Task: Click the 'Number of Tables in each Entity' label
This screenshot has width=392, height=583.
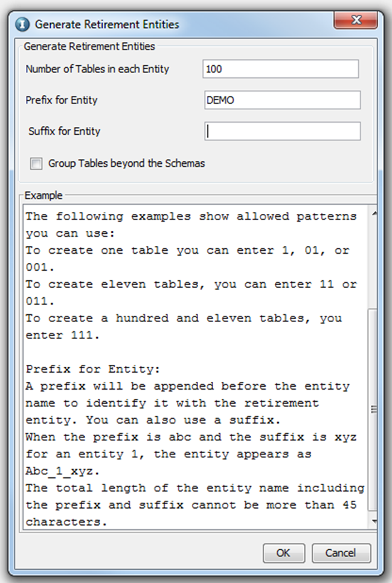Action: [97, 69]
